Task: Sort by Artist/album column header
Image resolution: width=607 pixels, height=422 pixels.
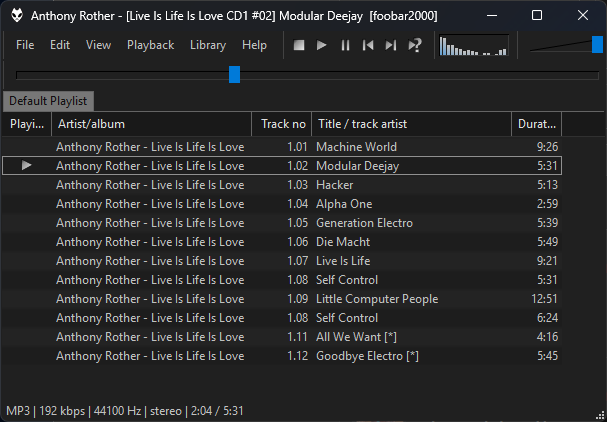Action: tap(151, 124)
